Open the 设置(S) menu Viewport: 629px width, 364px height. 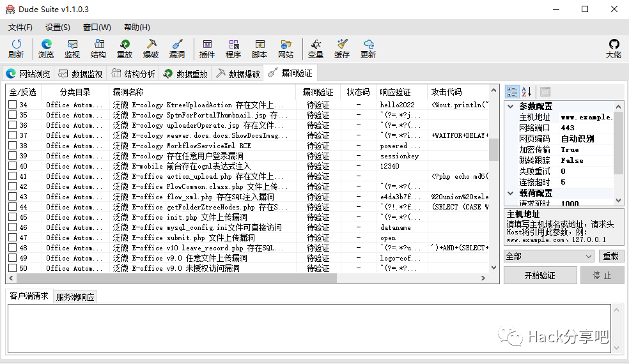[58, 27]
